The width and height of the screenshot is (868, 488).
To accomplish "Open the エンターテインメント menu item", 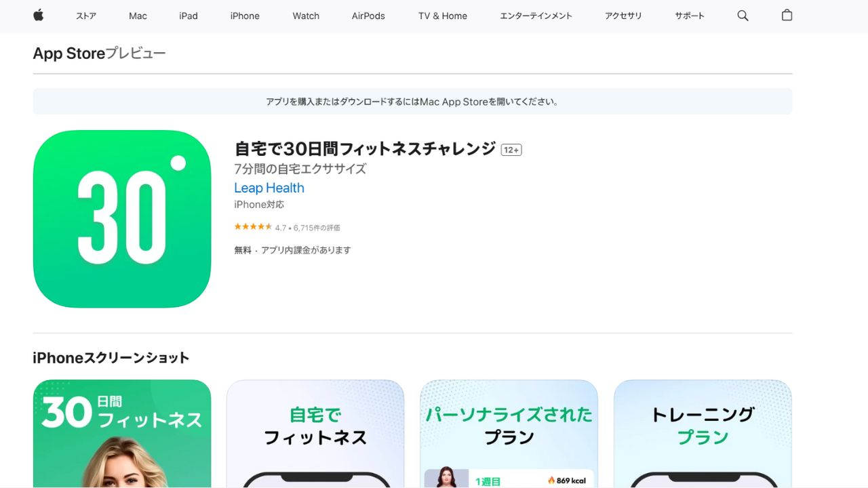I will point(536,16).
